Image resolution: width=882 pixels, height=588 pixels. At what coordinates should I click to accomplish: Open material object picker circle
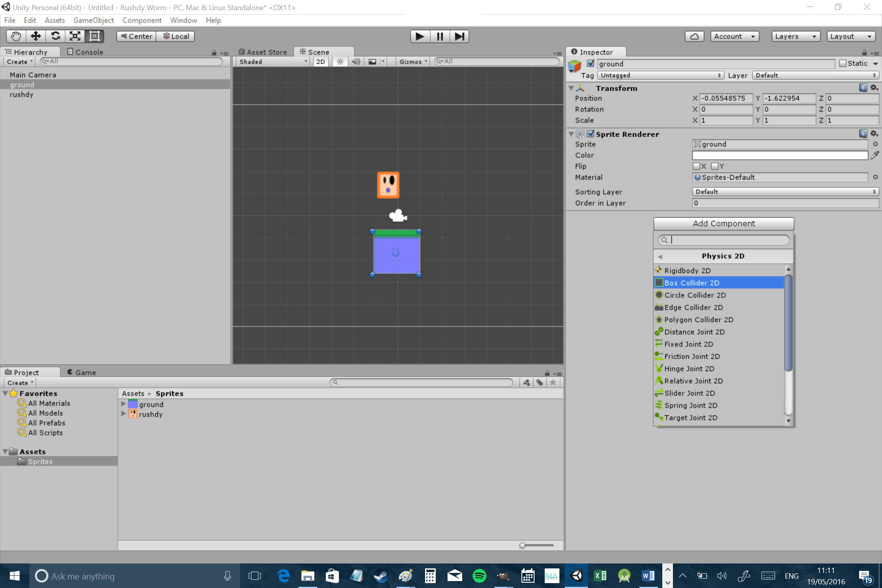tap(875, 177)
